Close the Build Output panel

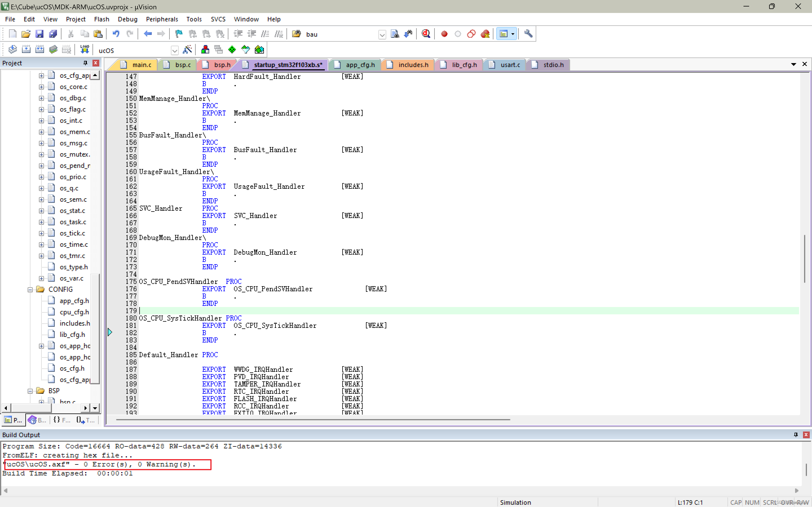806,435
